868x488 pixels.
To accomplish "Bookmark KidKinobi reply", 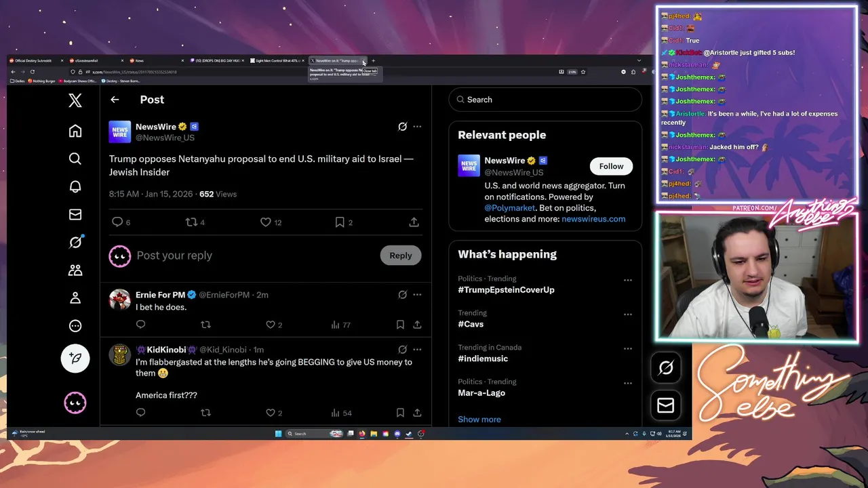I will click(400, 413).
